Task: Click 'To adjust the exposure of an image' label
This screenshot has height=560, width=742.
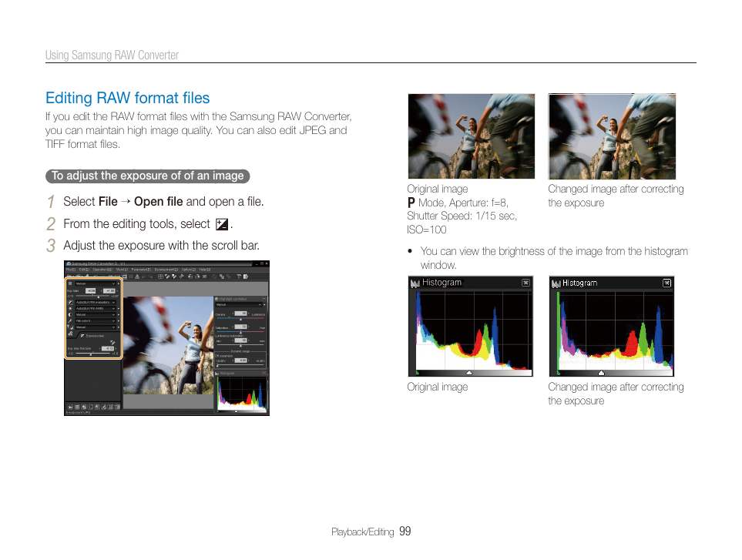Action: (148, 176)
